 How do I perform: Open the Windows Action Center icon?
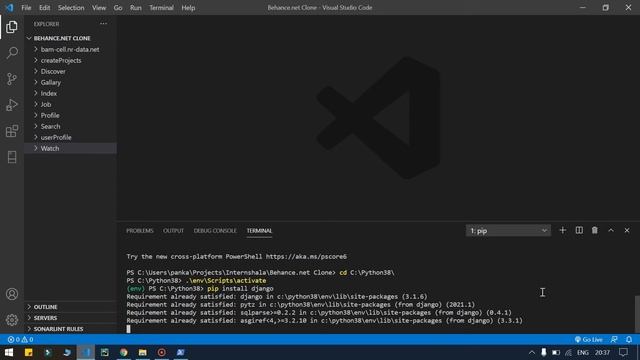[x=623, y=352]
